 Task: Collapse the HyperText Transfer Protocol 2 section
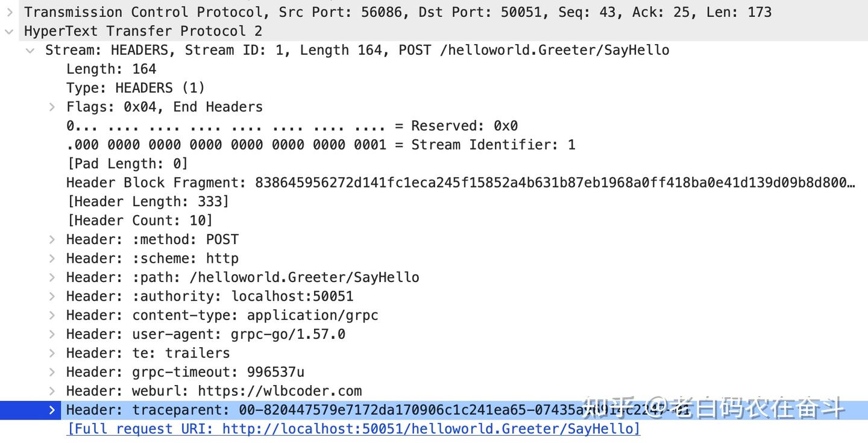(9, 31)
